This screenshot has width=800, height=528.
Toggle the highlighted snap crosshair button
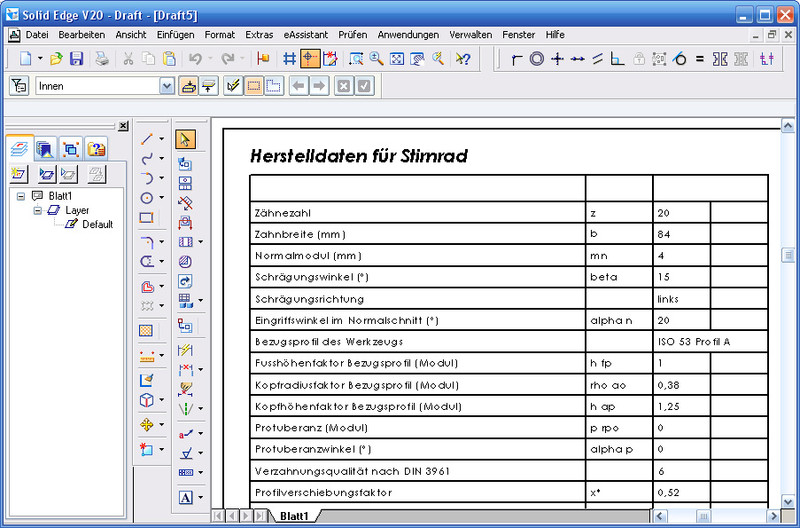point(311,59)
